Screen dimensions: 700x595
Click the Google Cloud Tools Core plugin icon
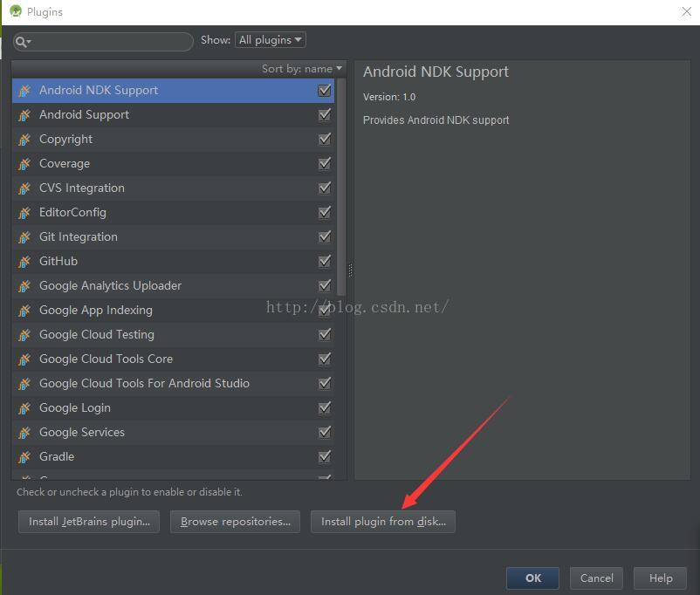[24, 359]
